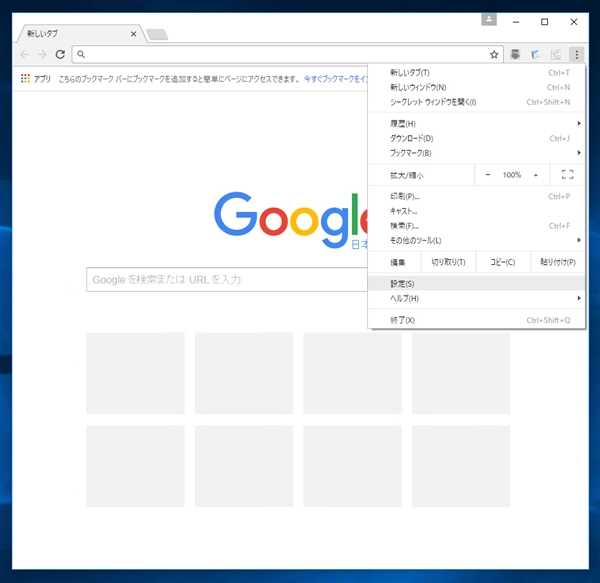Minimize the Chrome window
Viewport: 600px width, 583px height.
coord(516,22)
